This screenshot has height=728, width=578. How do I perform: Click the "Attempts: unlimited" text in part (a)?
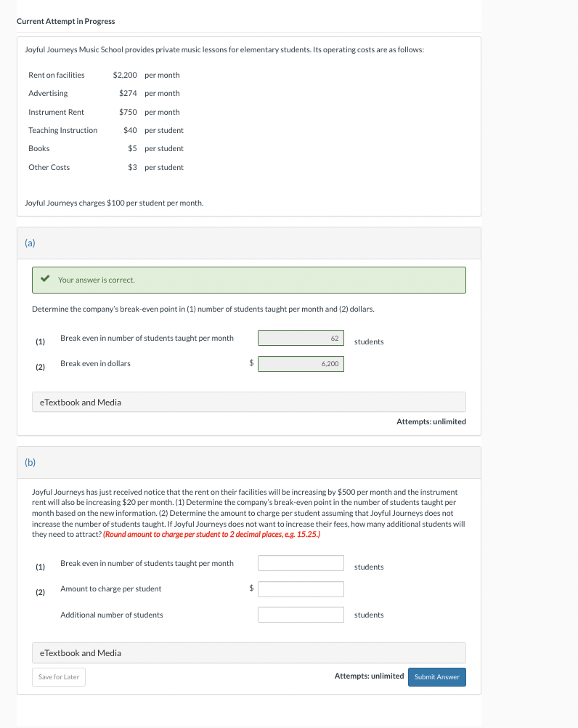431,421
